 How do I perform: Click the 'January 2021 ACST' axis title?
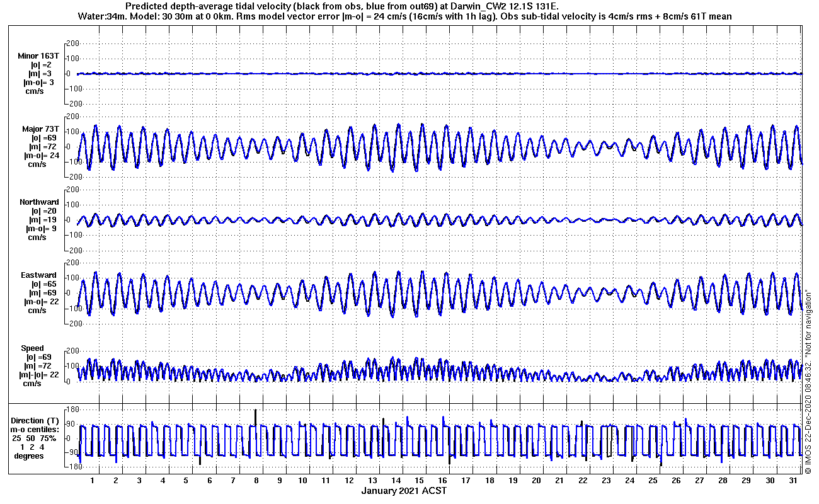404,490
